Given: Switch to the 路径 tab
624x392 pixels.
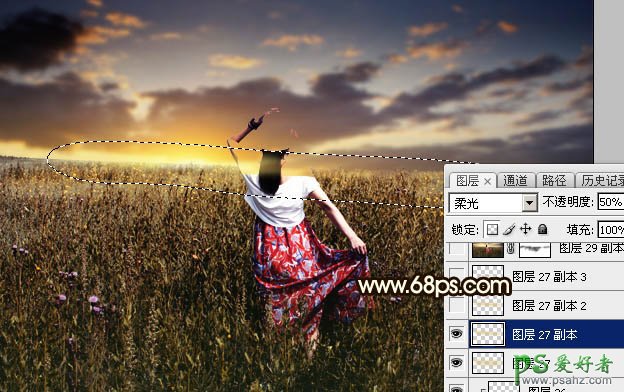Looking at the screenshot, I should coord(554,181).
